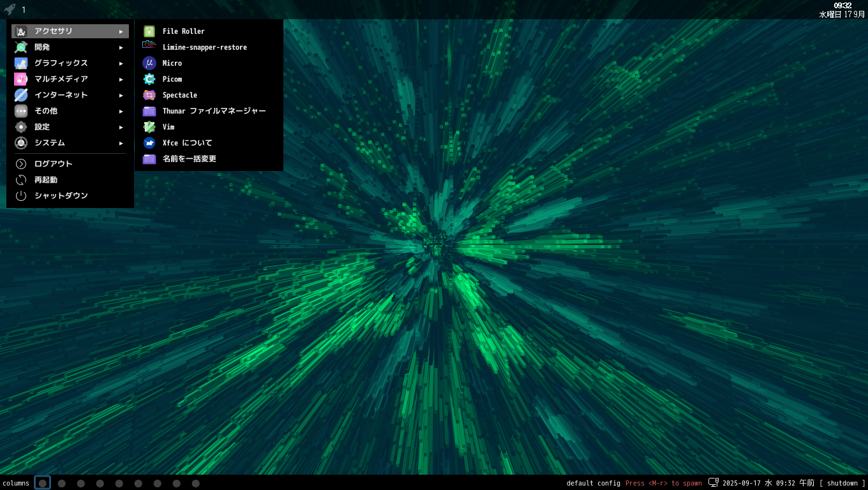This screenshot has width=868, height=490.
Task: Click the 開発 category icon
Action: point(21,47)
